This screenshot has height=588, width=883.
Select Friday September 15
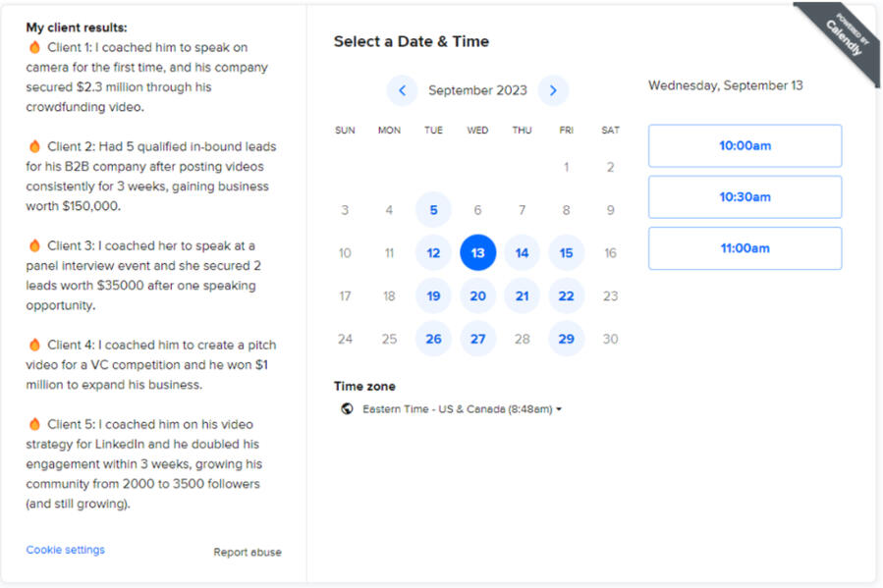pos(566,253)
